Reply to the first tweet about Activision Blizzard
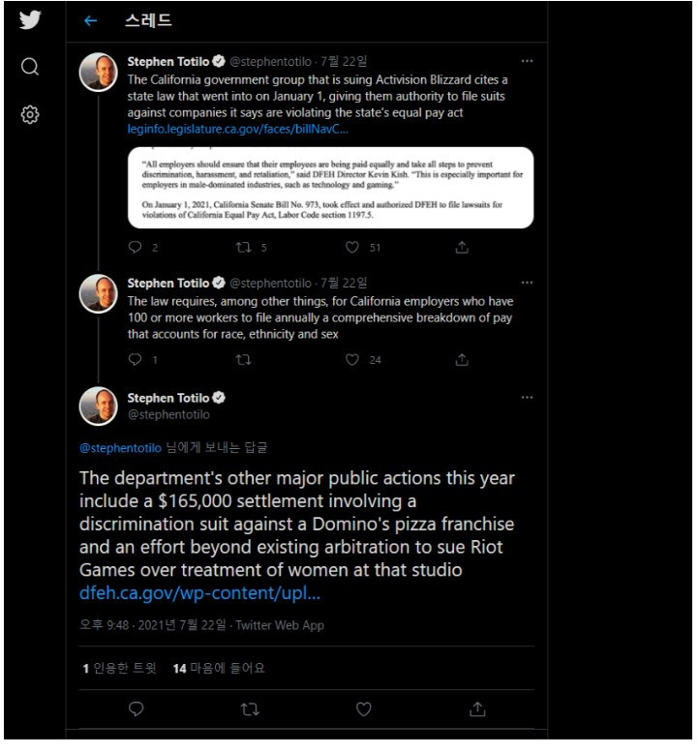Image resolution: width=700 pixels, height=753 pixels. click(x=136, y=248)
